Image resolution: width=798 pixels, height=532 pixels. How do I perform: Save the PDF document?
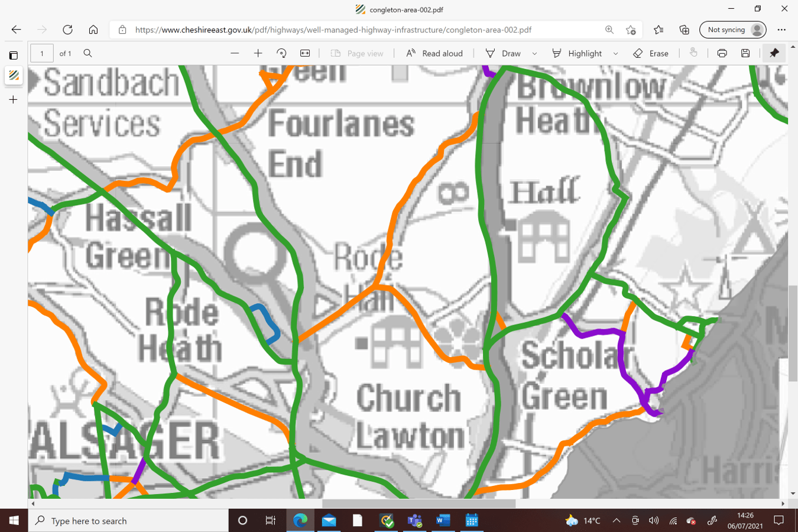pyautogui.click(x=745, y=53)
